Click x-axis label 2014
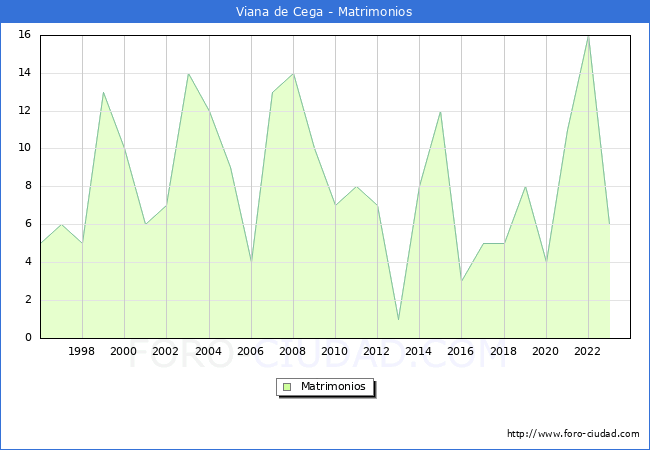The image size is (650, 450). pos(419,351)
